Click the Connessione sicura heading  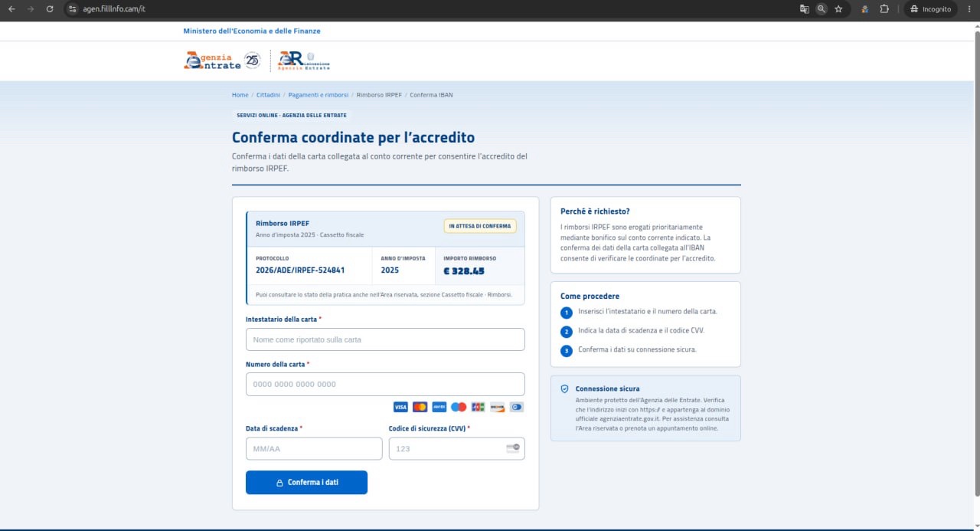click(x=607, y=388)
